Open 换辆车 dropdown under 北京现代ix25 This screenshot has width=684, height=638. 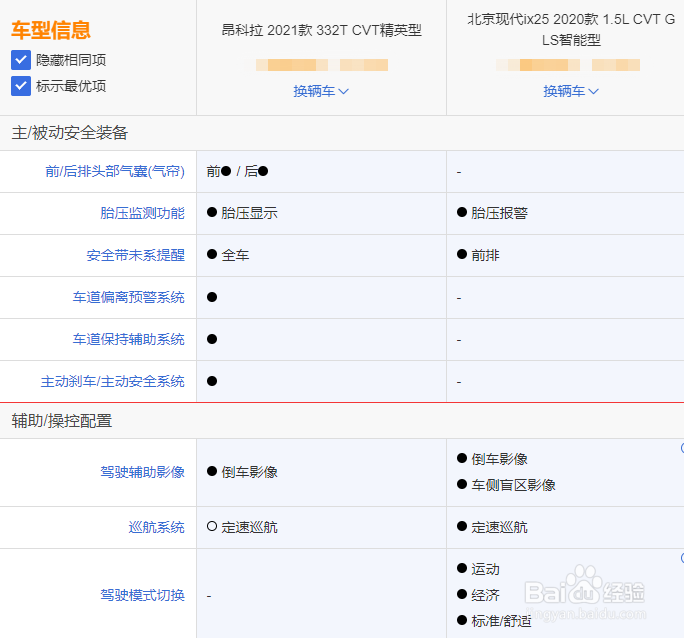pos(571,91)
